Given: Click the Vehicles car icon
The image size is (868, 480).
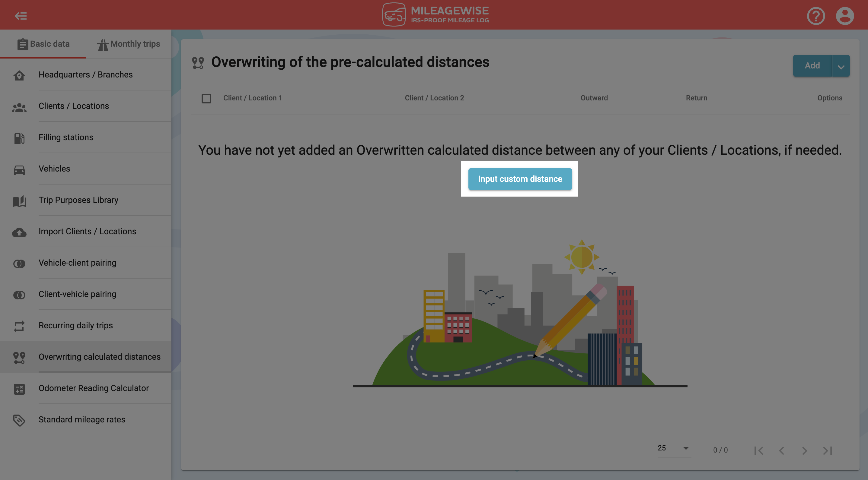Looking at the screenshot, I should [x=19, y=170].
